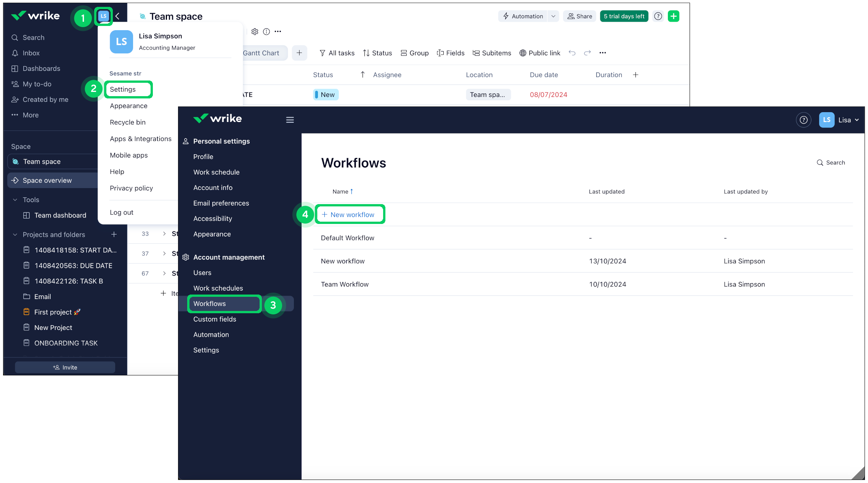
Task: Collapse the Projects and folders section
Action: [x=15, y=235]
